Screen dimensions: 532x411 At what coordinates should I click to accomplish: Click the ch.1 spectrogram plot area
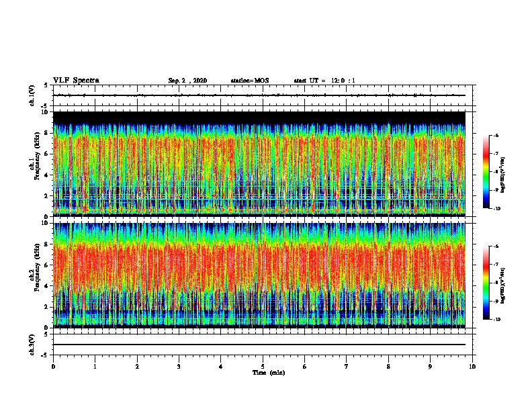[x=259, y=164]
